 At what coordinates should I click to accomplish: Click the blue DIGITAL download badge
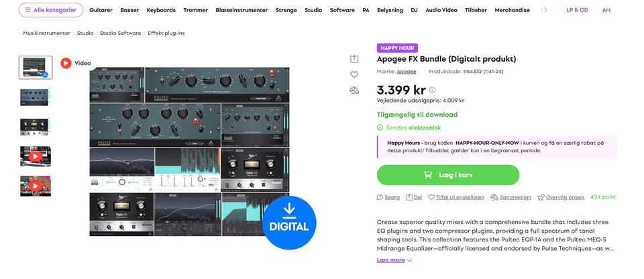289,223
